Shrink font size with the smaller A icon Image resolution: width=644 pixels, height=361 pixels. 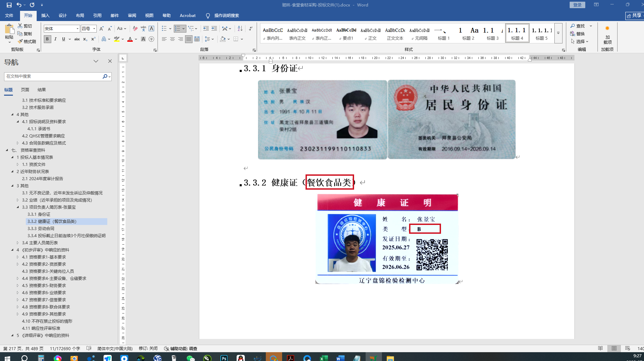110,29
